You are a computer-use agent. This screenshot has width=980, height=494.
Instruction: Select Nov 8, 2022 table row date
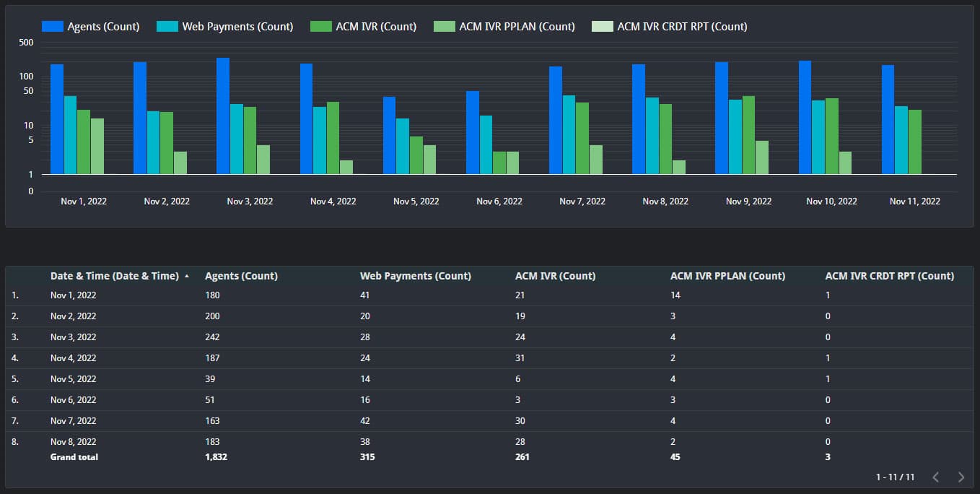73,442
